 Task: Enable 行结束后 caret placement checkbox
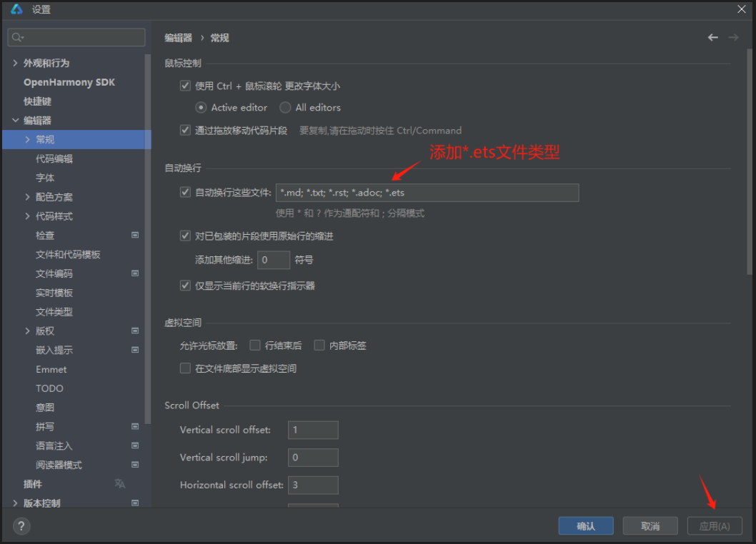tap(255, 345)
